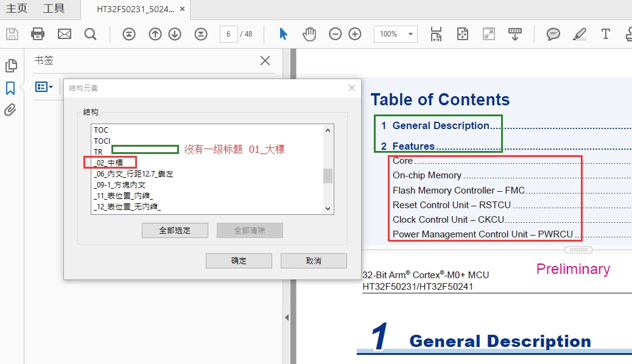Go to previous page arrow

(x=155, y=34)
